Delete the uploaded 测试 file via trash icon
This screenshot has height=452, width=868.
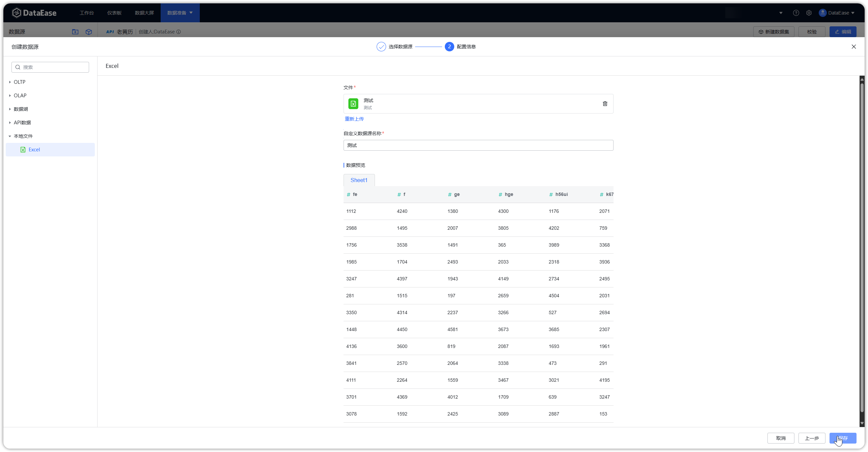tap(605, 103)
